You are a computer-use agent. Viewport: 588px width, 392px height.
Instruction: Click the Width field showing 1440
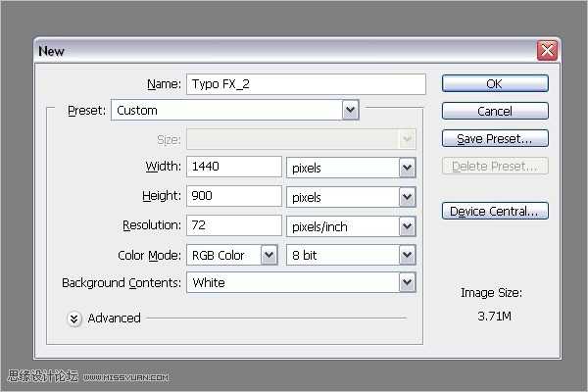point(233,168)
